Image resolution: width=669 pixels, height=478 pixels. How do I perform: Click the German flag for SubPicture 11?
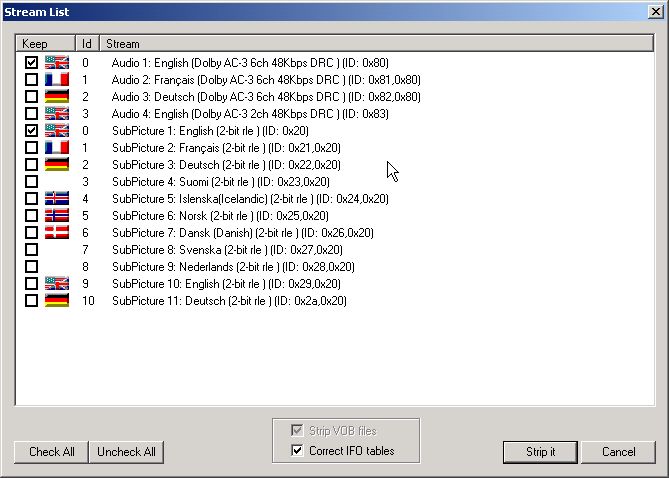click(57, 300)
